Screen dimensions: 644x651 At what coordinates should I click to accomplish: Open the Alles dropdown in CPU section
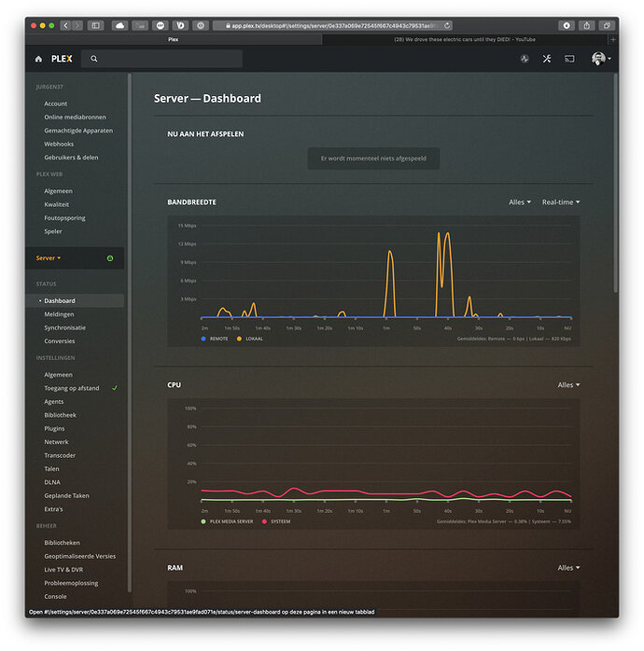coord(568,385)
